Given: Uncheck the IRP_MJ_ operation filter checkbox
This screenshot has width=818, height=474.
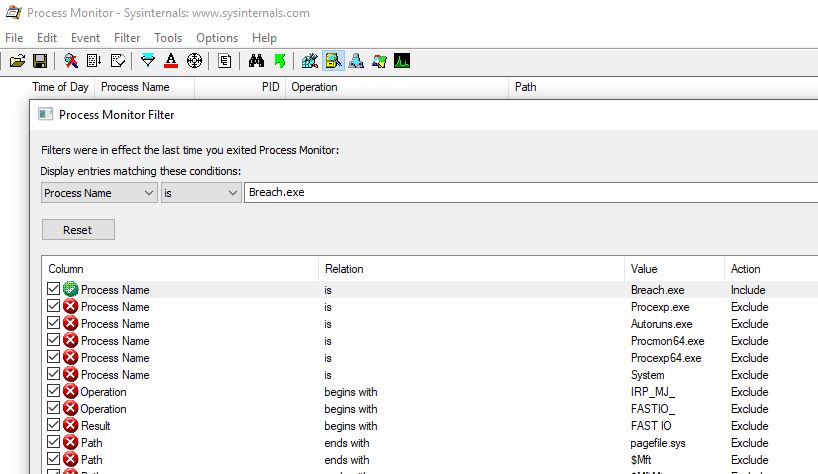Looking at the screenshot, I should point(53,391).
